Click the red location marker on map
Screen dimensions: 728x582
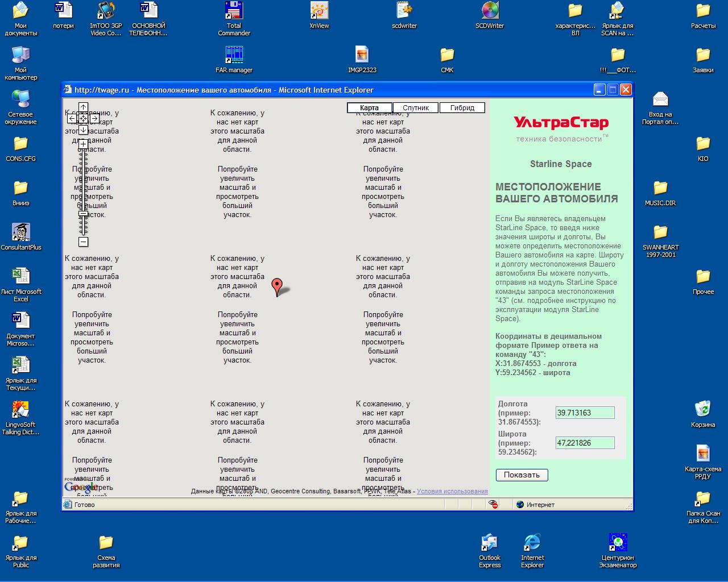coord(277,286)
